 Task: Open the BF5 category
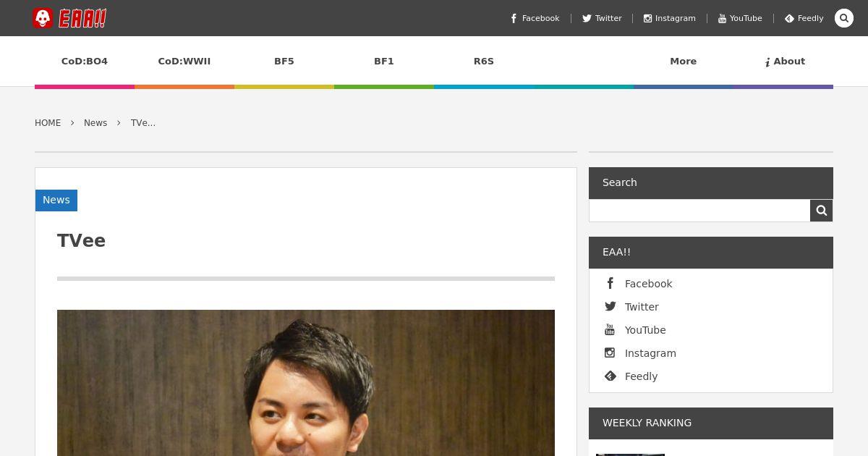point(284,62)
